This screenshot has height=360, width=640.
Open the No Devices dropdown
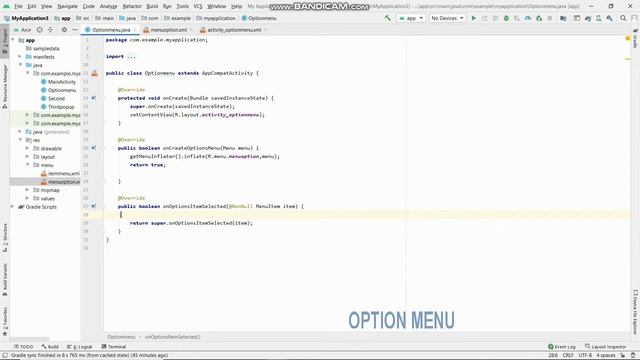click(447, 18)
